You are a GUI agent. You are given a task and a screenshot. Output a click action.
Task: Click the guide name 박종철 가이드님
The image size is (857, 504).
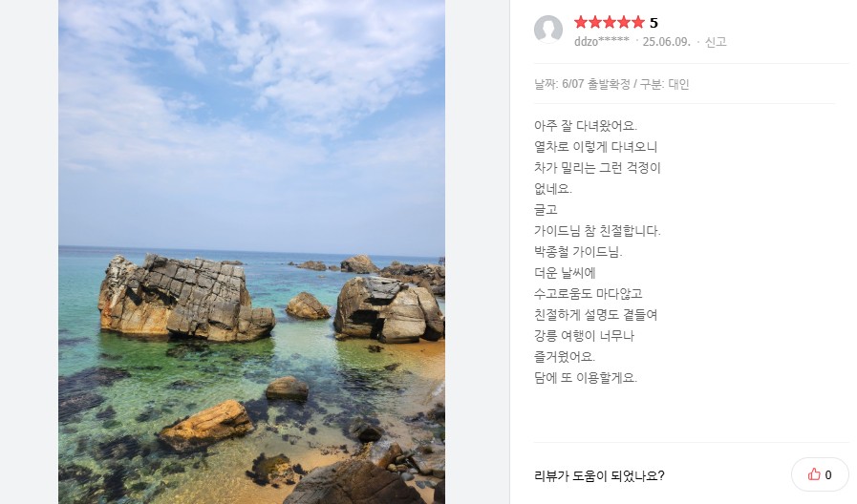tap(578, 252)
